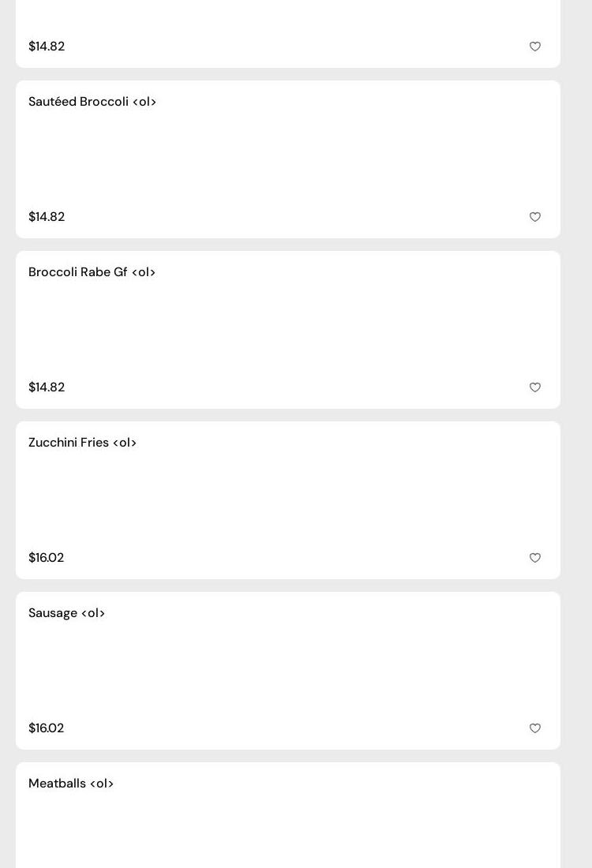This screenshot has width=592, height=868.
Task: Click the blank middle of Sautéed Broccoli card
Action: [x=288, y=159]
